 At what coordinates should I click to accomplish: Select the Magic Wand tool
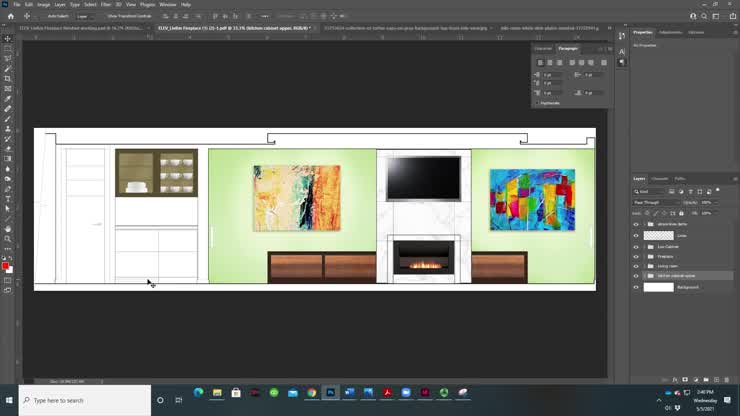tap(8, 68)
